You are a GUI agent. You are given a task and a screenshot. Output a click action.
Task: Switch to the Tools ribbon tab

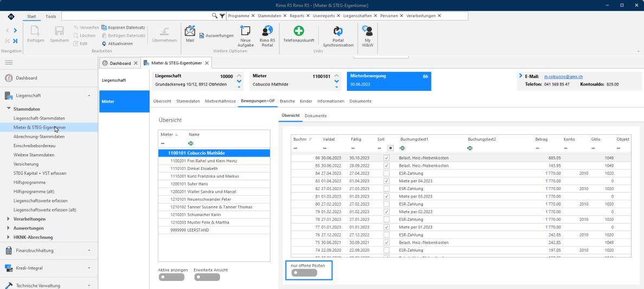click(x=51, y=16)
